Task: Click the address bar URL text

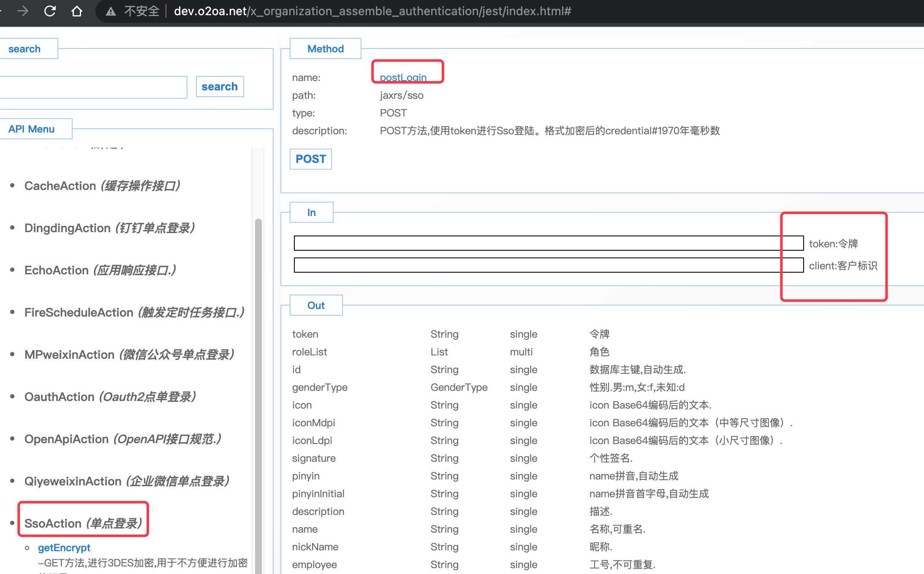Action: (372, 11)
